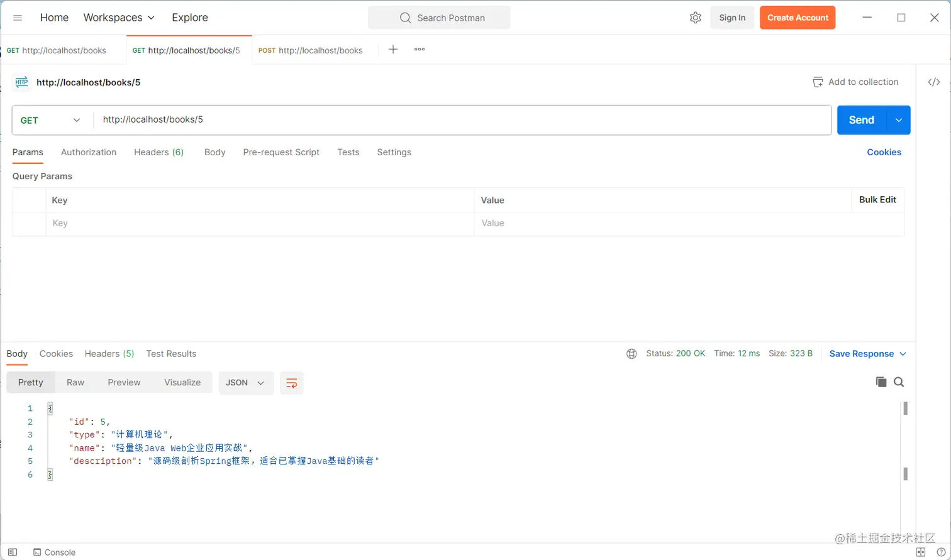Collapse JSON at line 1 brace
951x560 pixels.
point(50,409)
